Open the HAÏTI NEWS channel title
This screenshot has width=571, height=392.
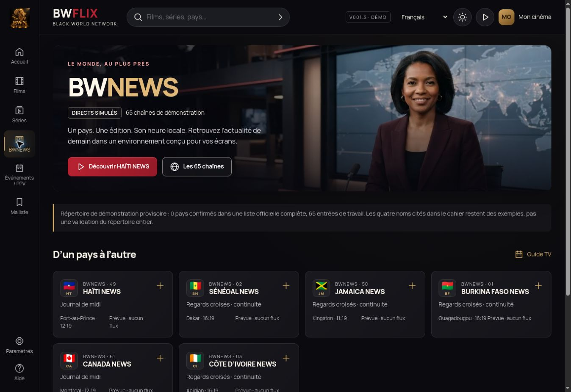tap(102, 292)
